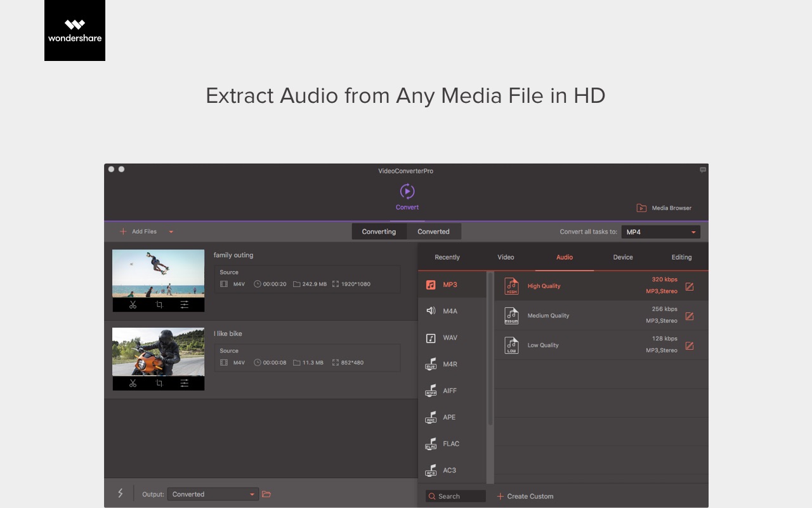Select the Low Quality preset icon

pos(511,345)
